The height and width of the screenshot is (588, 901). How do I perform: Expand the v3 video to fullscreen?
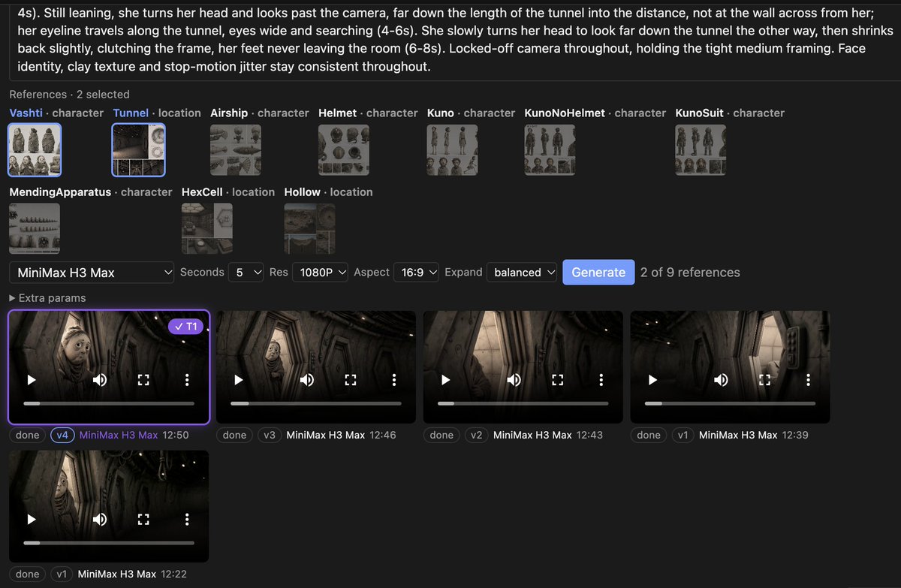(x=351, y=380)
